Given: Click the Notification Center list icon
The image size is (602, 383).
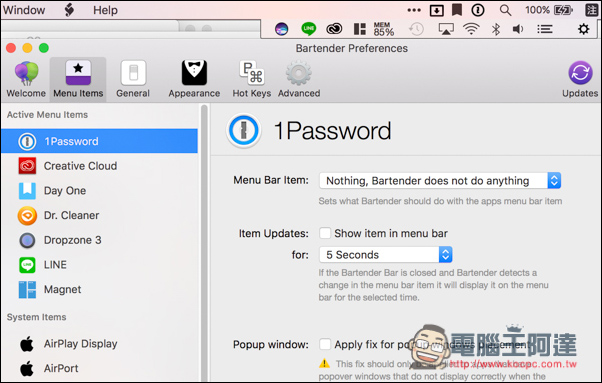Looking at the screenshot, I should click(x=544, y=29).
